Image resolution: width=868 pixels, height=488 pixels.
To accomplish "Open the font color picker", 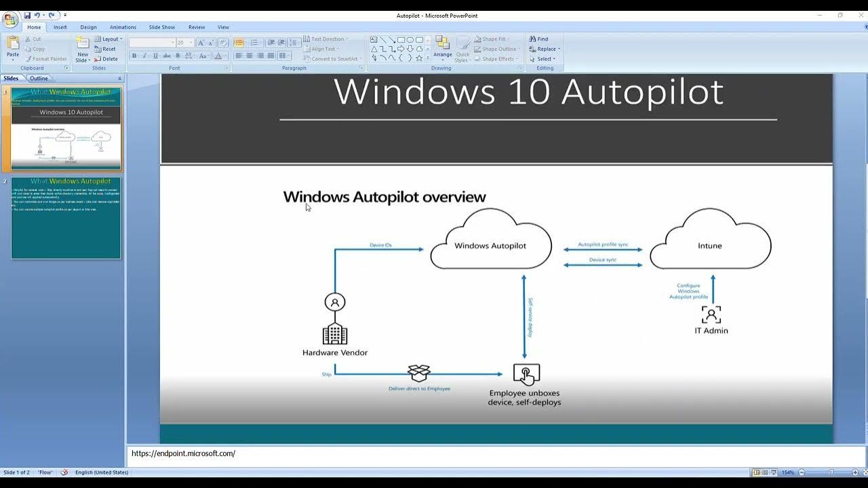I will click(x=221, y=56).
